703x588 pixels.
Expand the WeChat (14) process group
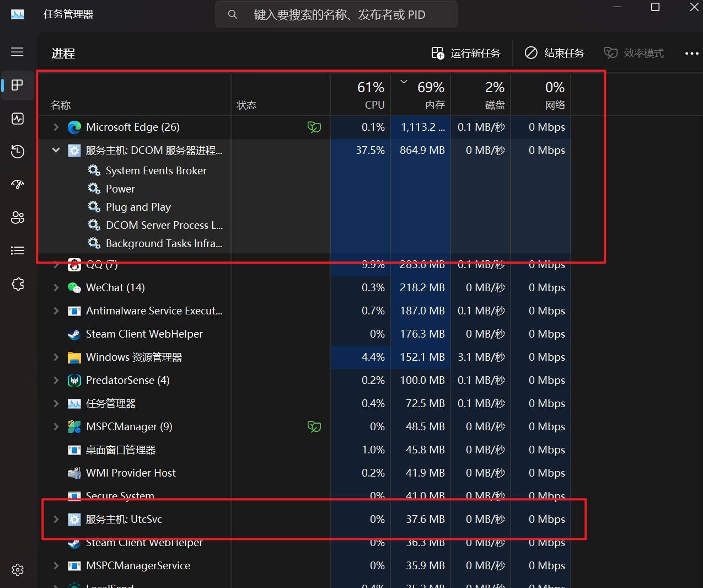[x=56, y=287]
